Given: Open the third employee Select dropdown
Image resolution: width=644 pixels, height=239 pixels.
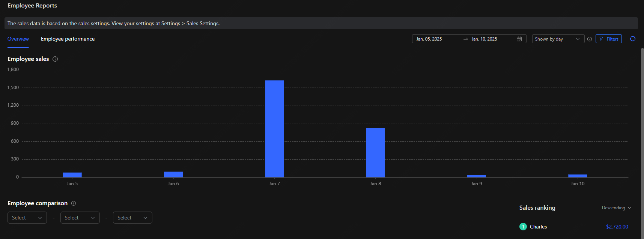Looking at the screenshot, I should click(132, 218).
